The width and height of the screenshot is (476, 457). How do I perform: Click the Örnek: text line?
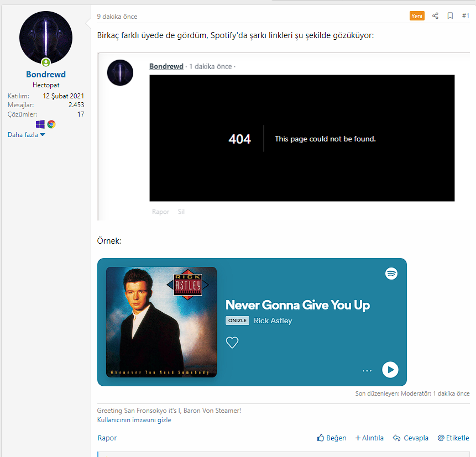click(x=109, y=241)
